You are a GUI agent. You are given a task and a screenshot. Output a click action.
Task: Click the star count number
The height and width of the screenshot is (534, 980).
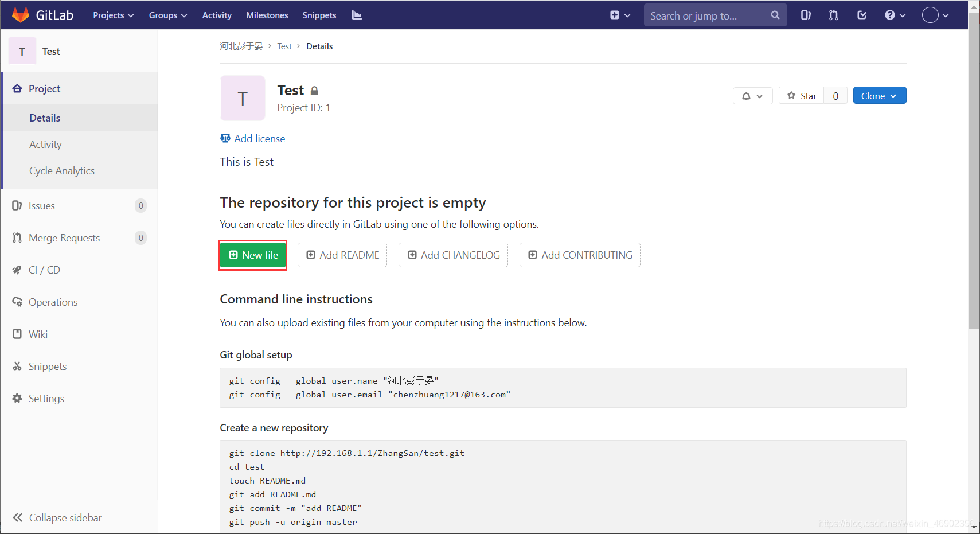click(x=835, y=96)
